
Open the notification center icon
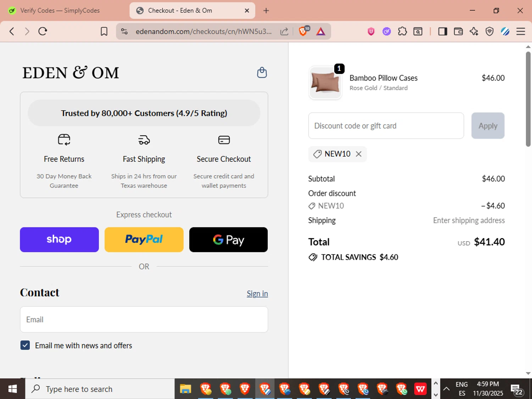(x=517, y=389)
